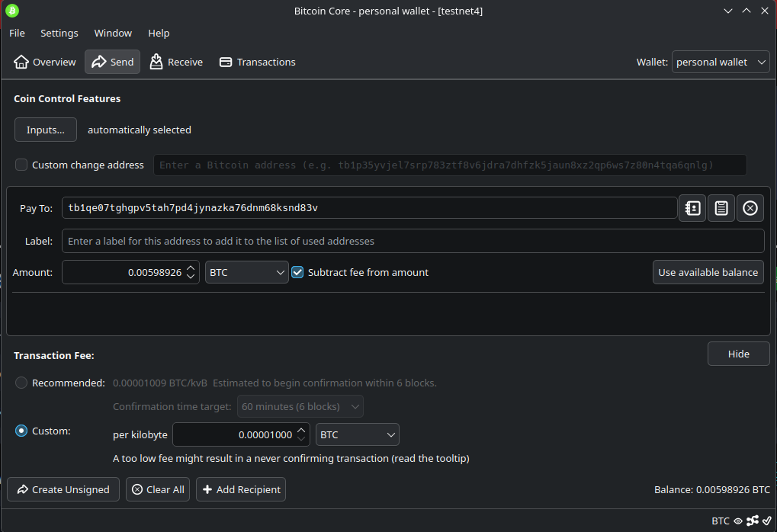The image size is (777, 532).
Task: Minimize the Bitcoin Core window
Action: point(728,11)
